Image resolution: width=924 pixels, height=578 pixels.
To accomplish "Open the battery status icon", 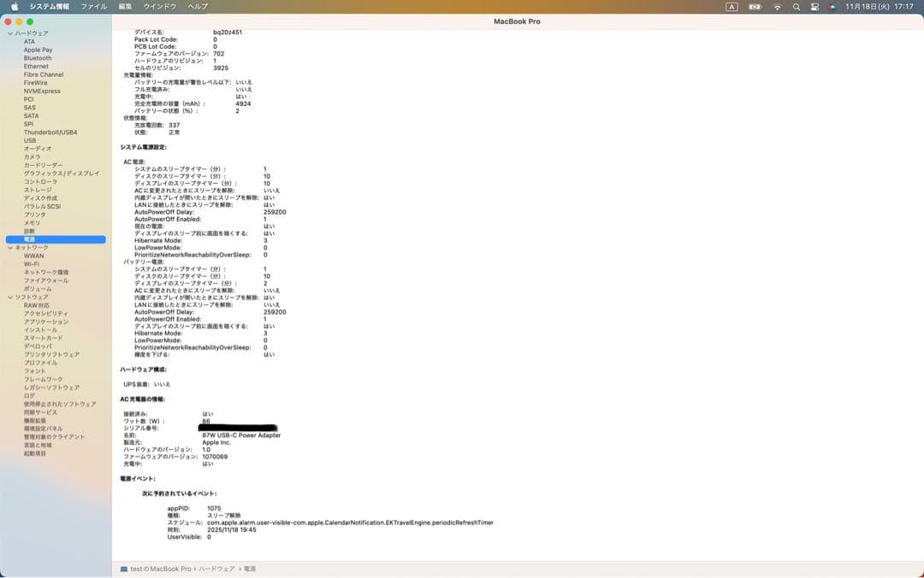I will [755, 7].
